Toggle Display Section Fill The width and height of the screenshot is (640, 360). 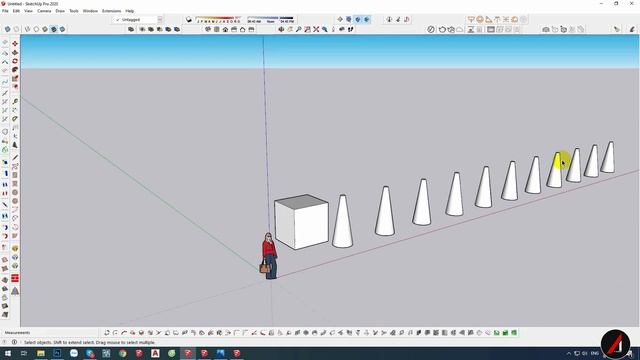pos(367,19)
